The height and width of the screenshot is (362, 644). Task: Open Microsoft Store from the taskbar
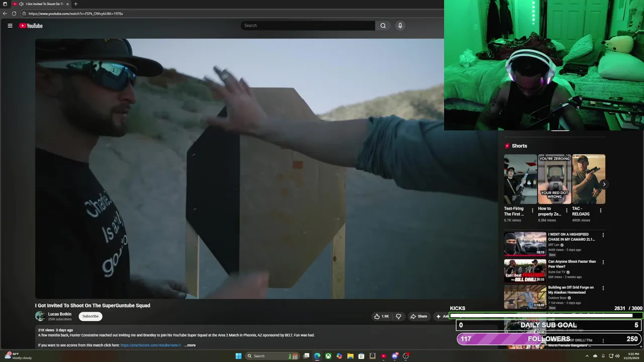coord(361,356)
